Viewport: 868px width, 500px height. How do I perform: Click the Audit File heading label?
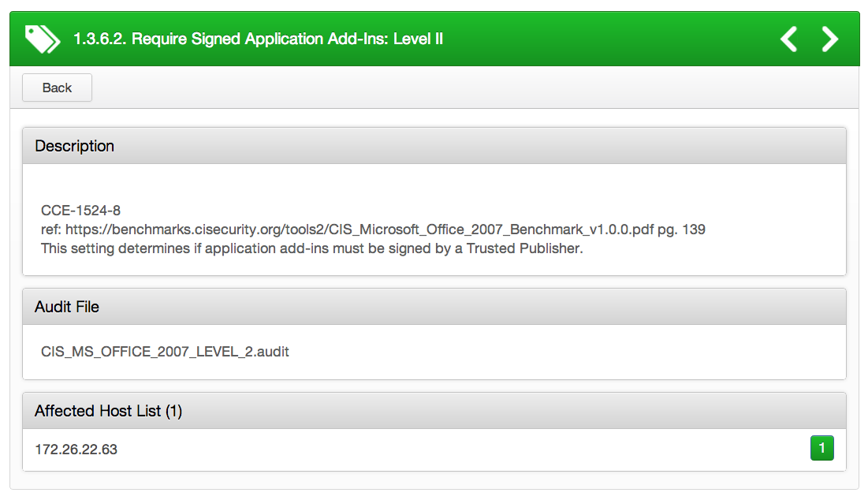pyautogui.click(x=67, y=307)
